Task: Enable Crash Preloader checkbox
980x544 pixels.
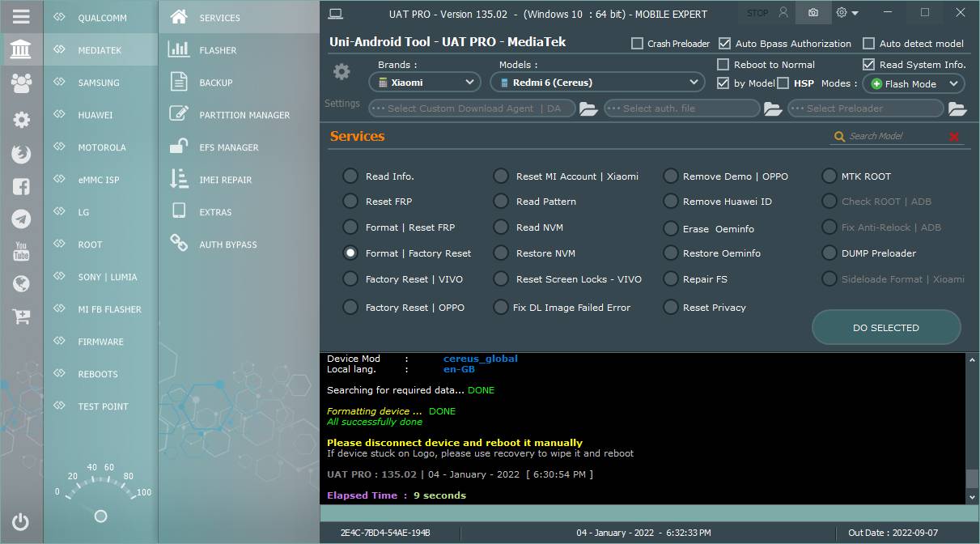Action: point(637,44)
